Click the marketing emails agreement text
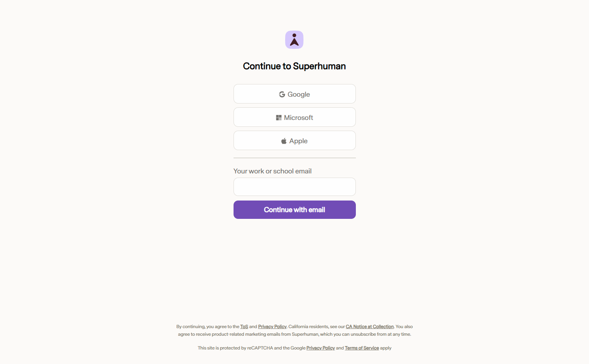 294,334
